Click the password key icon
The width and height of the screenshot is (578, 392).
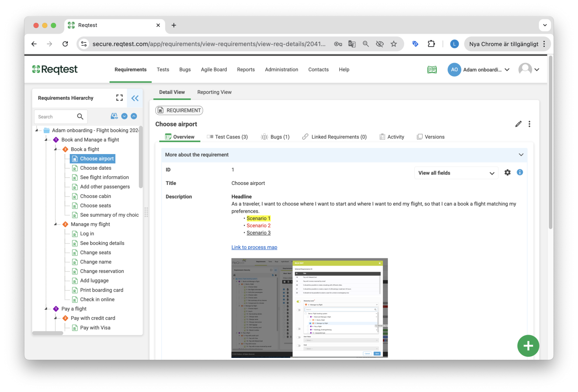point(338,44)
